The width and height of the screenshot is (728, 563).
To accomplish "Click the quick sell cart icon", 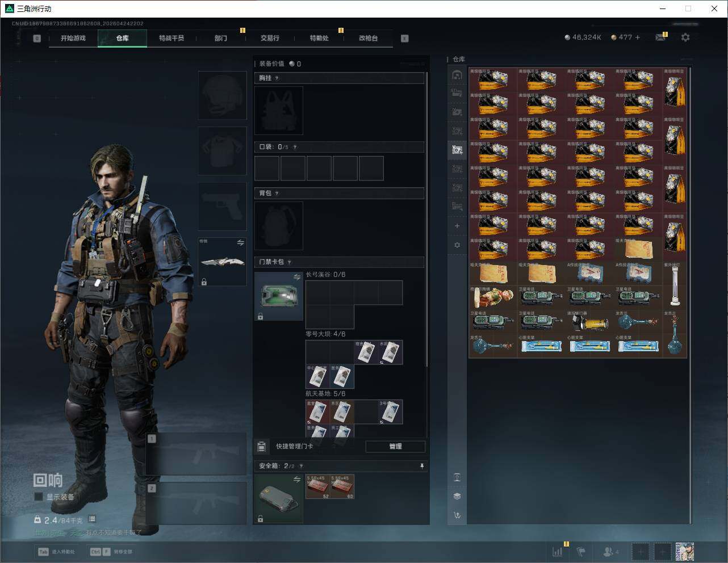I will point(457,515).
